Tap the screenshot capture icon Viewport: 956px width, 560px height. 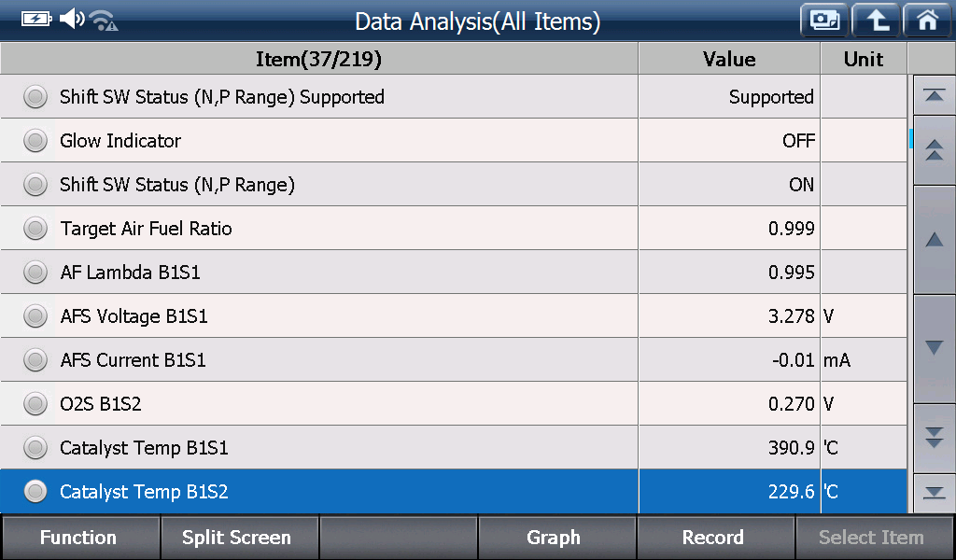click(824, 21)
